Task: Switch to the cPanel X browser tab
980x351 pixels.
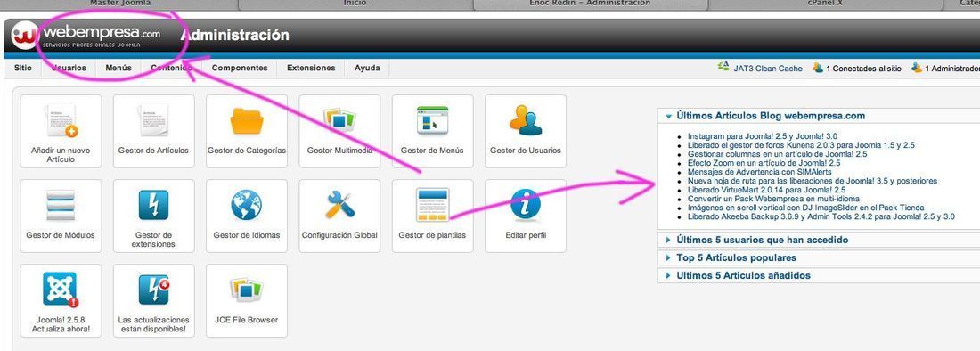Action: pos(825,4)
